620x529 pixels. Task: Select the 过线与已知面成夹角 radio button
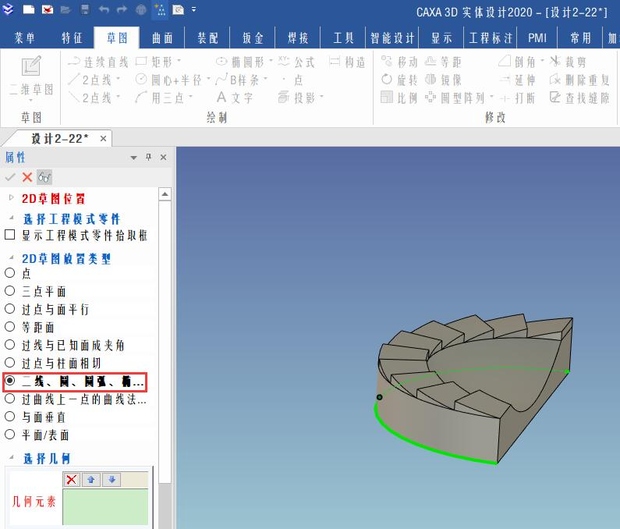[x=9, y=345]
